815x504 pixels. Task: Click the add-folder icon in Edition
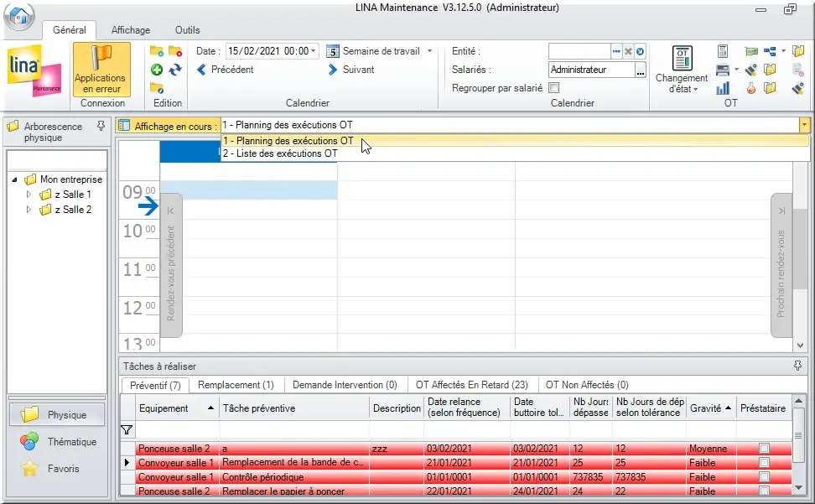coord(157,51)
